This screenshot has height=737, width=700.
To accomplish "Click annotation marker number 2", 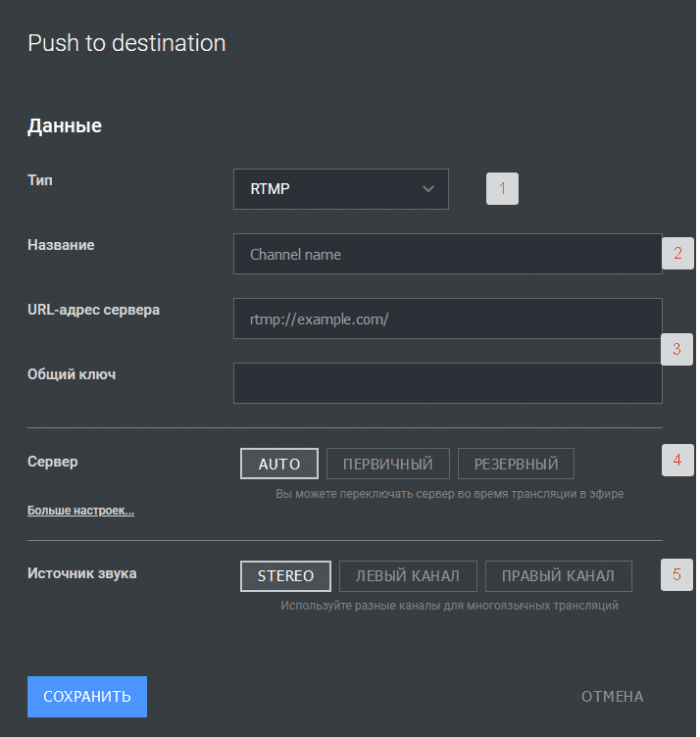I will pos(677,253).
